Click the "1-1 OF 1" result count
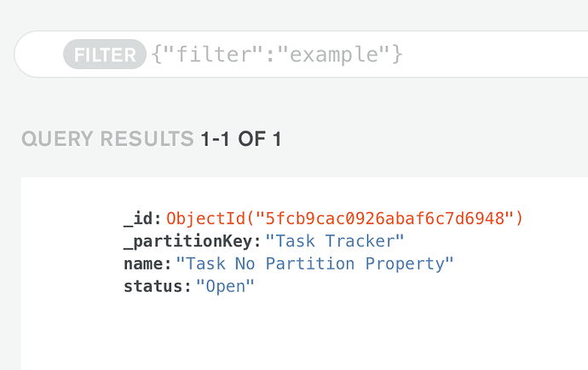Image resolution: width=588 pixels, height=370 pixels. tap(241, 140)
